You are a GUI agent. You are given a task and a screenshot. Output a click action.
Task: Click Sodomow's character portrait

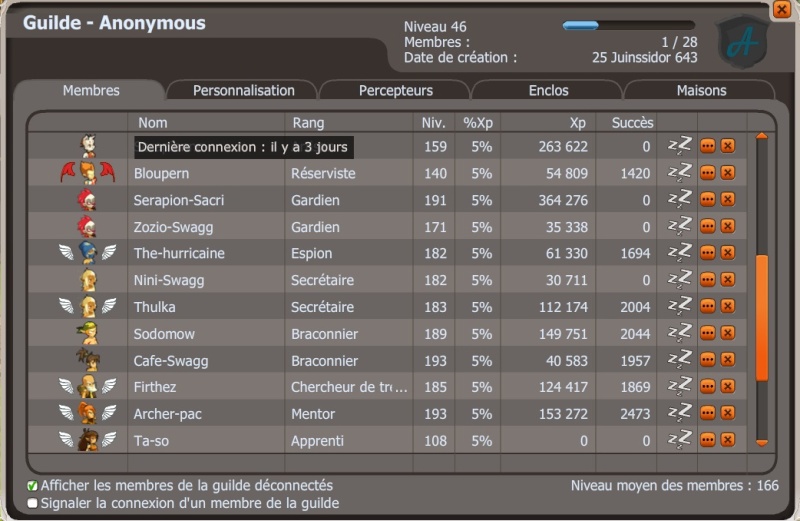[88, 333]
